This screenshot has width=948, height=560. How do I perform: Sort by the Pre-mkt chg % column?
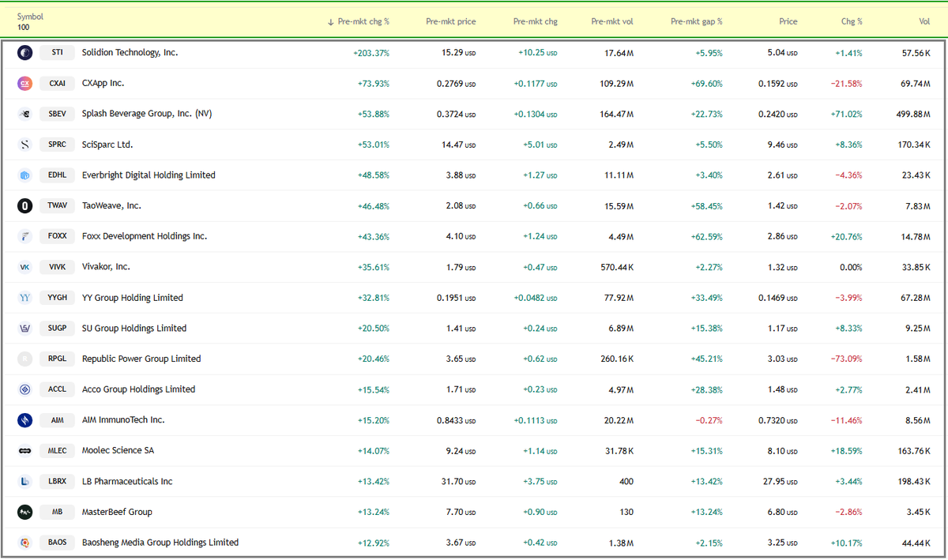pos(358,21)
